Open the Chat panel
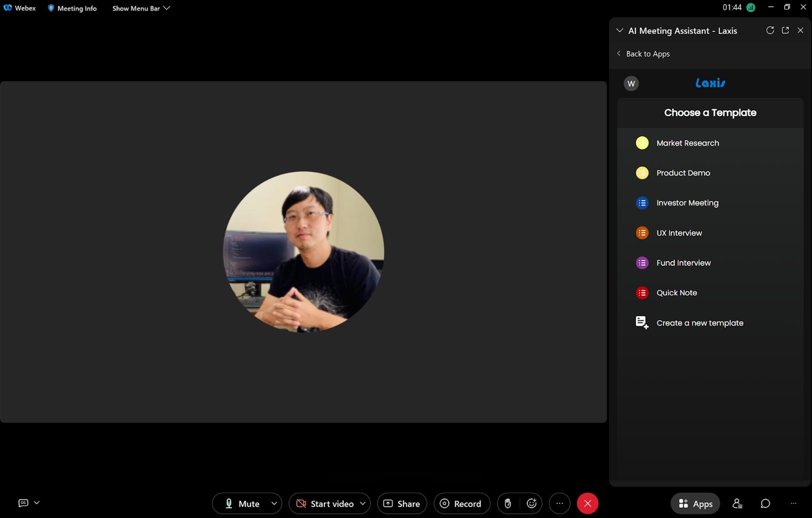The image size is (812, 518). coord(765,503)
